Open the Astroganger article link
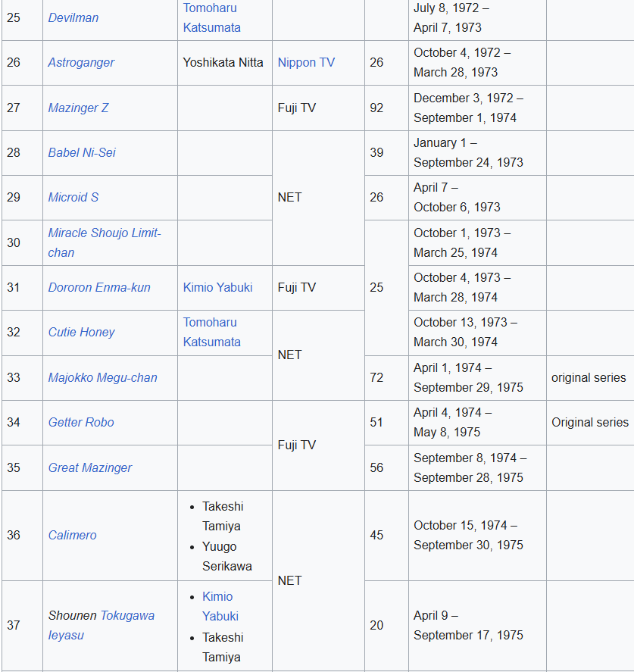Screen dimensions: 634x672 81,63
